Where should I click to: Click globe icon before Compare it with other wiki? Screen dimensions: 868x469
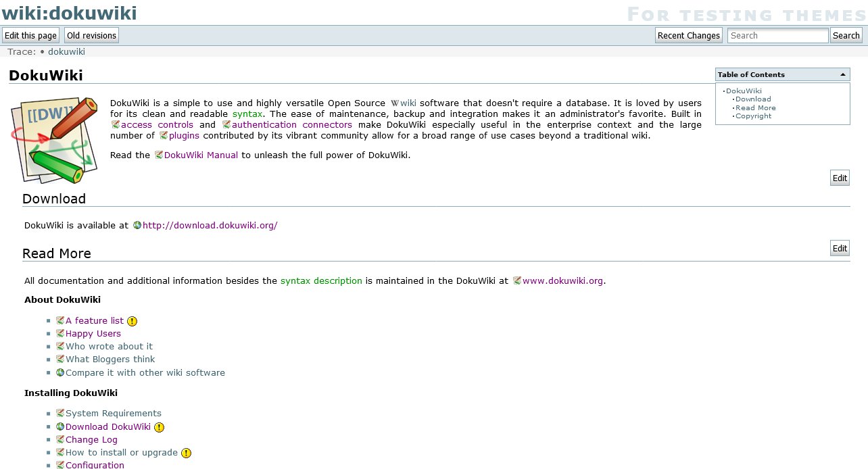(x=60, y=373)
